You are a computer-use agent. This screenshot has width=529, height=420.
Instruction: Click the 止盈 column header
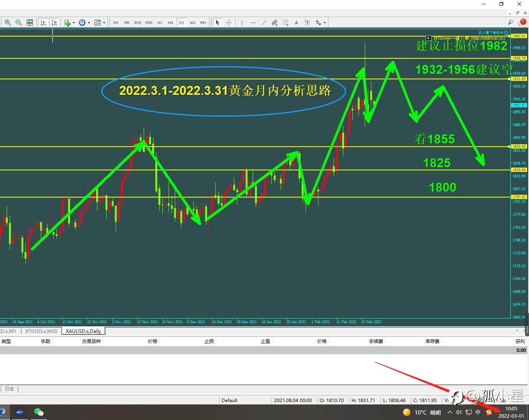(x=265, y=341)
